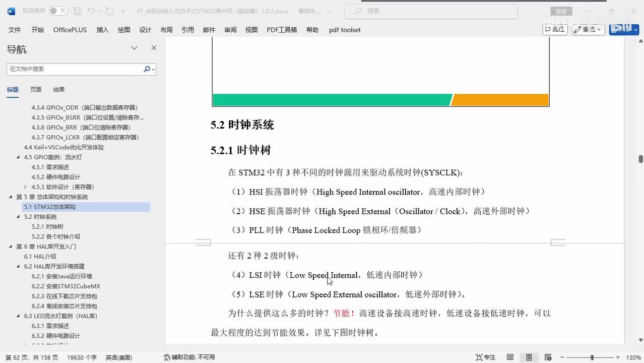Open the 文件 menu

tap(15, 30)
